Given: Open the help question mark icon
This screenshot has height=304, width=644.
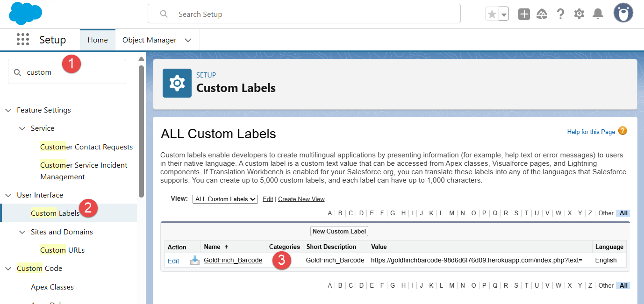Looking at the screenshot, I should pos(561,14).
